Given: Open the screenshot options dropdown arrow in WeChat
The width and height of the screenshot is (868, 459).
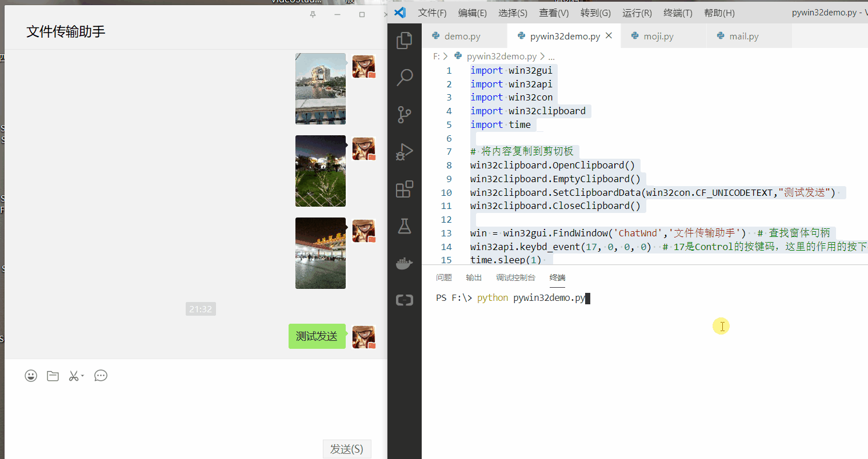Looking at the screenshot, I should tap(82, 376).
